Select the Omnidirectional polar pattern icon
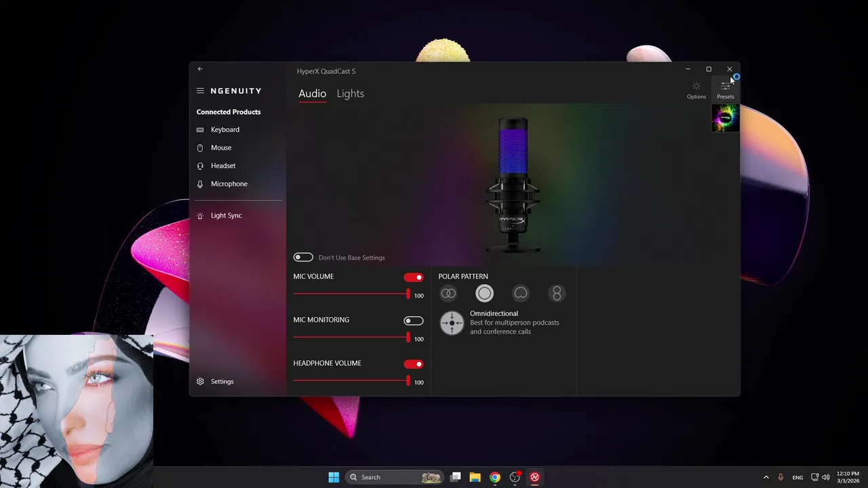868x488 pixels. [x=484, y=293]
